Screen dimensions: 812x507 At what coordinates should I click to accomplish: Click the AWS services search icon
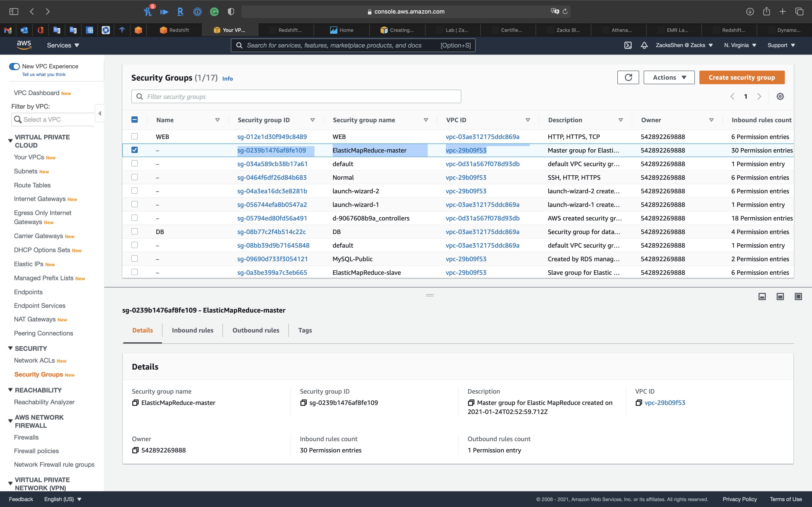(x=239, y=45)
